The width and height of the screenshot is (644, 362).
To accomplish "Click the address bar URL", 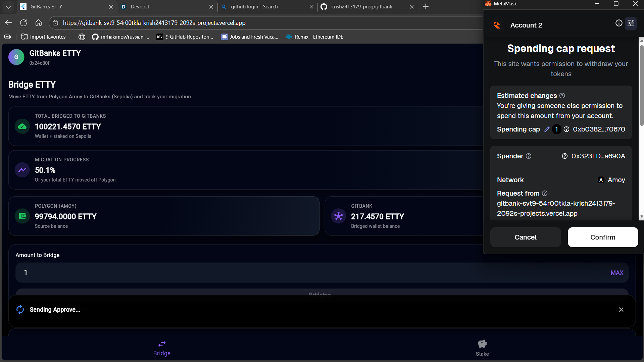I will pyautogui.click(x=154, y=23).
